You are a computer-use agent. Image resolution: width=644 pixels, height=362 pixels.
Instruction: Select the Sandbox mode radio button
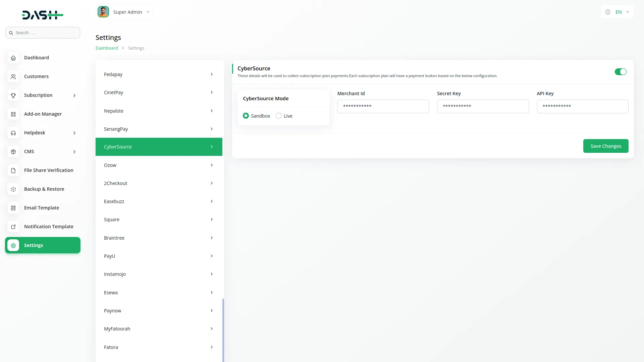246,116
